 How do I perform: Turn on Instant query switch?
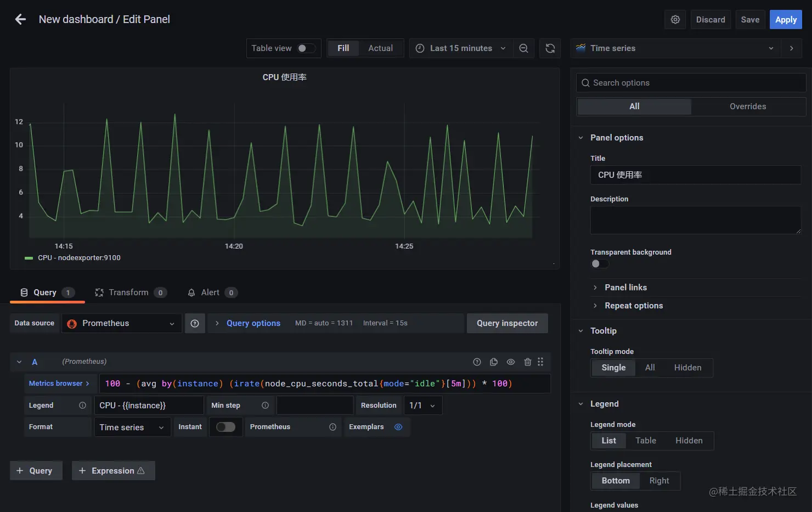click(225, 427)
